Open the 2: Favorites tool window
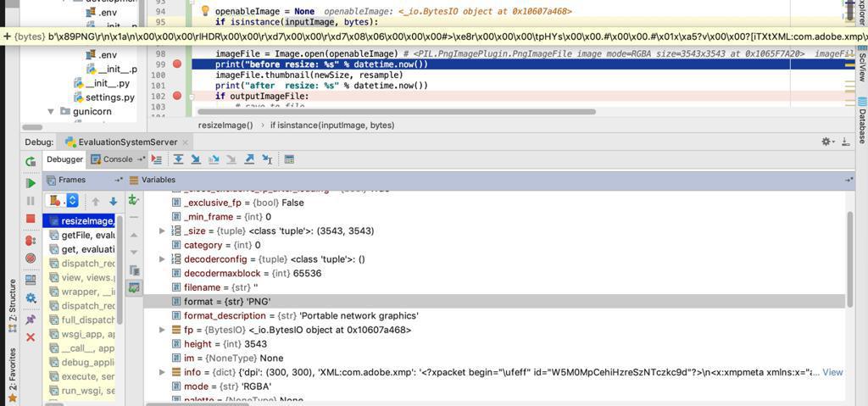The height and width of the screenshot is (406, 868). point(12,374)
